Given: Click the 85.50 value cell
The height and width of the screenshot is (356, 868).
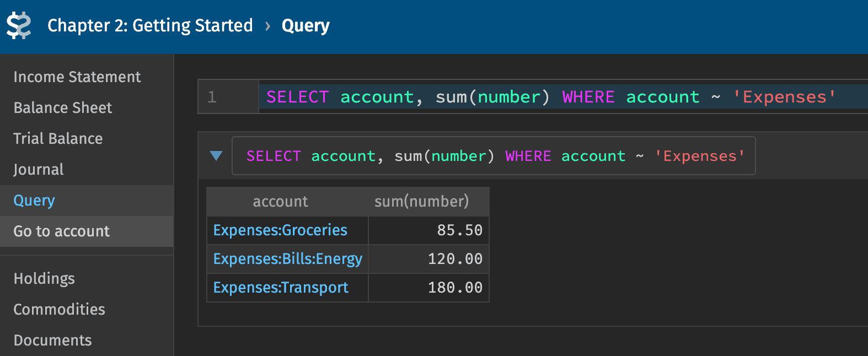Looking at the screenshot, I should click(x=428, y=230).
